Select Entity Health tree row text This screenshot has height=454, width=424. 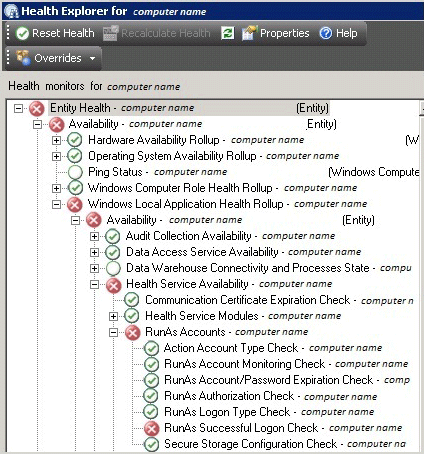(x=189, y=108)
